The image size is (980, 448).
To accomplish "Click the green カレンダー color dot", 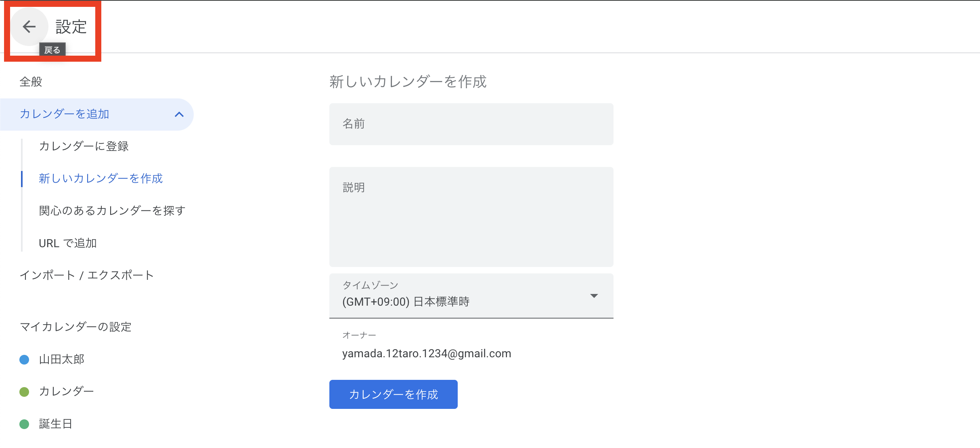I will click(x=24, y=392).
